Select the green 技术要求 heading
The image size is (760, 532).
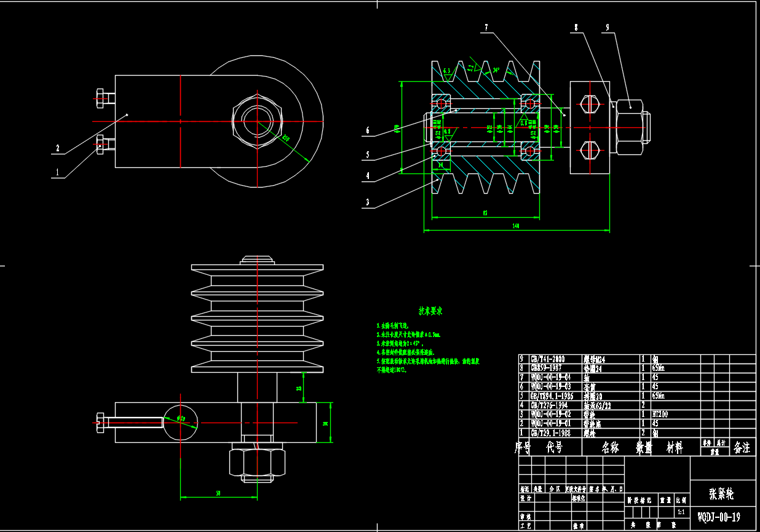[431, 311]
